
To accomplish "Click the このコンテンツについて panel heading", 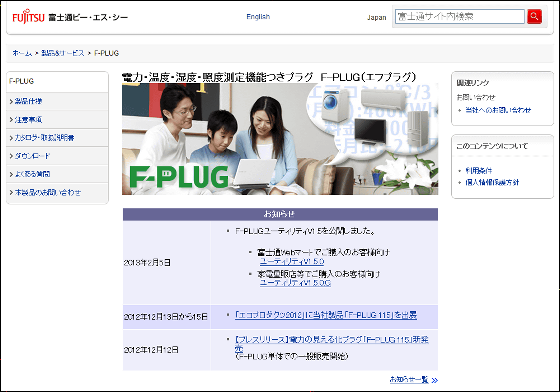I will point(492,146).
